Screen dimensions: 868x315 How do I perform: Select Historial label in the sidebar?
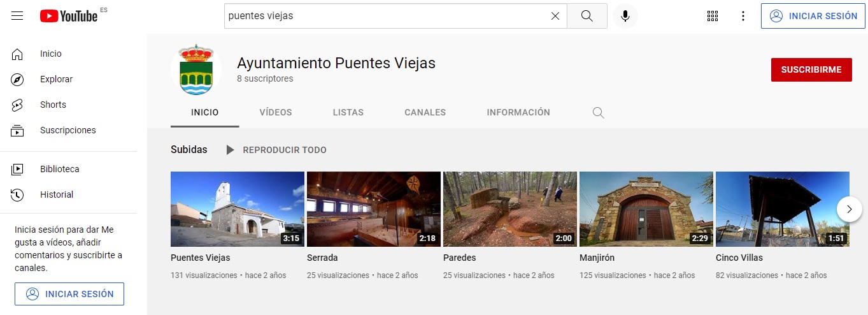point(57,195)
